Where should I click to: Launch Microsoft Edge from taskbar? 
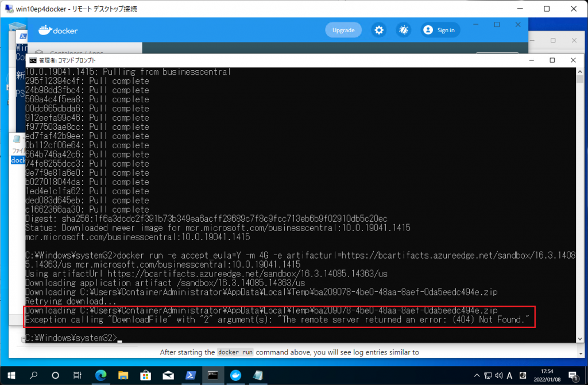pyautogui.click(x=100, y=375)
